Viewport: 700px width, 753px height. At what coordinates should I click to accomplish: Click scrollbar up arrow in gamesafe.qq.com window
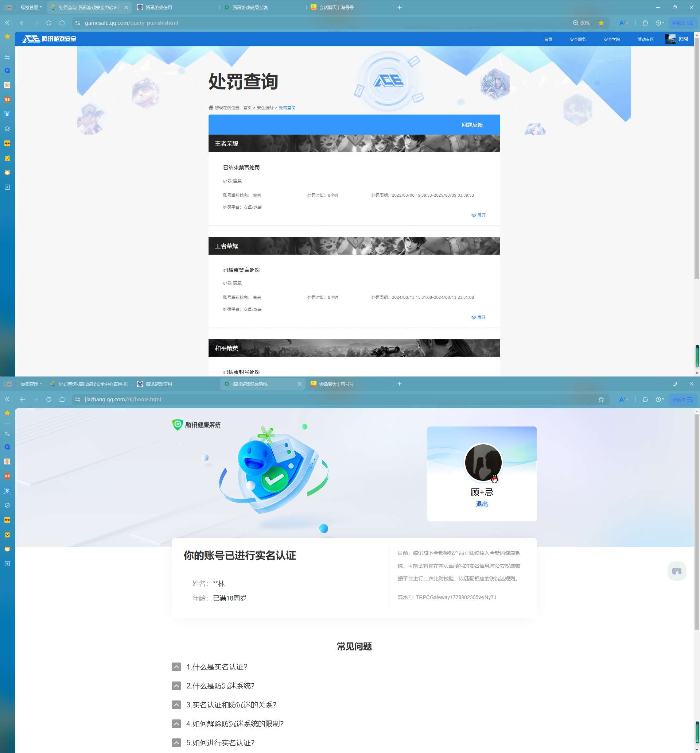[x=697, y=34]
